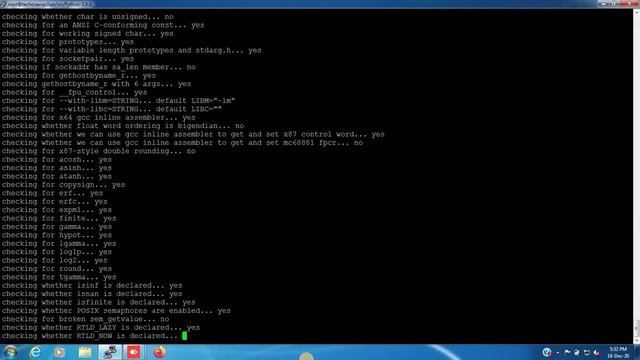Open the Action Center flag icon

click(x=567, y=352)
